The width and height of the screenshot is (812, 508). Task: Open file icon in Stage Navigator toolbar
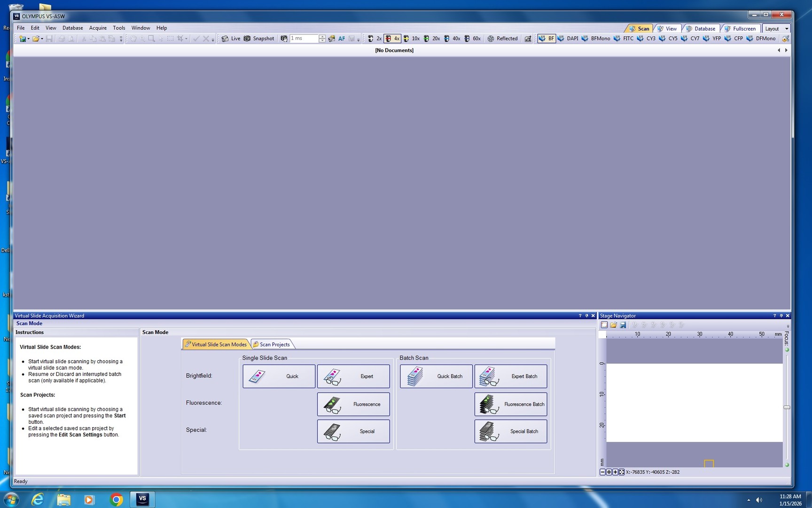pos(614,325)
